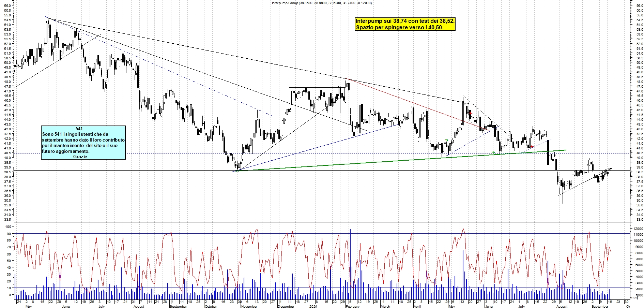Click '40.5' on the right price axis
This screenshot has width=644, height=308.
(640, 153)
